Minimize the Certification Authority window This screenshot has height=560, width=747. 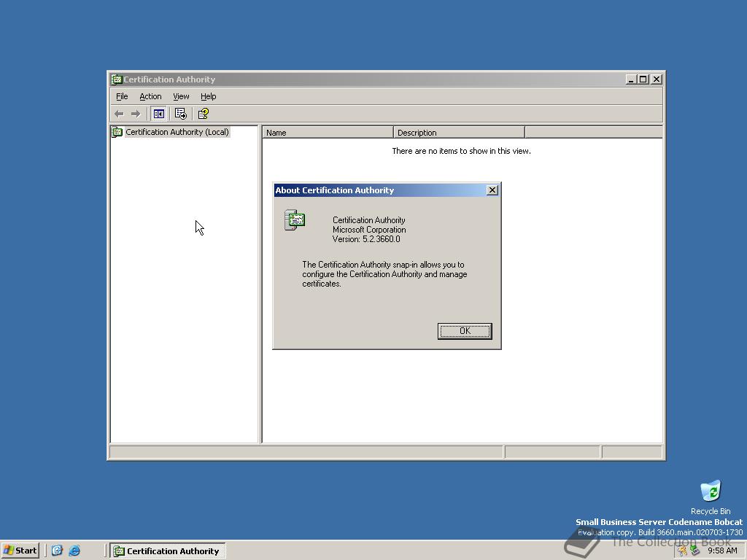point(631,79)
